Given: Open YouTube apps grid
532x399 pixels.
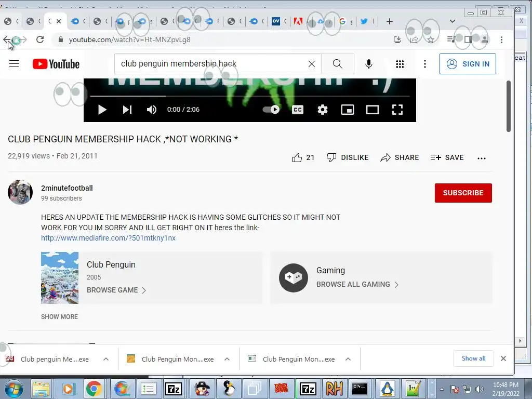Looking at the screenshot, I should [x=400, y=64].
